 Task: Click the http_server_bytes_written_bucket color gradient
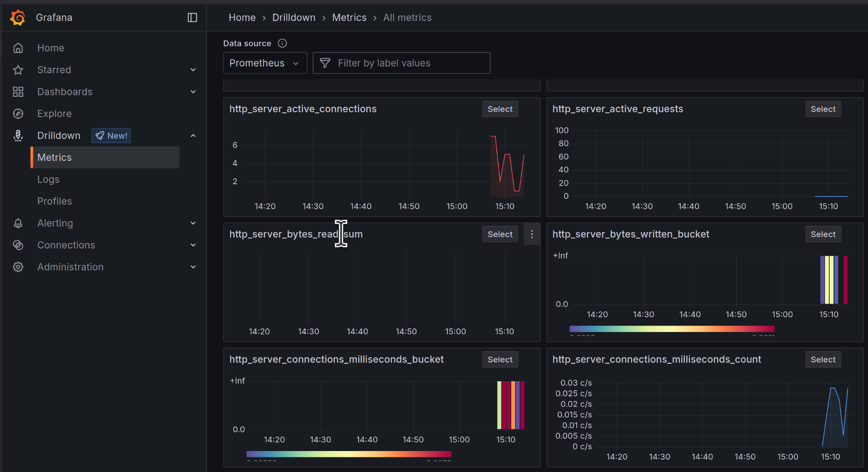671,329
